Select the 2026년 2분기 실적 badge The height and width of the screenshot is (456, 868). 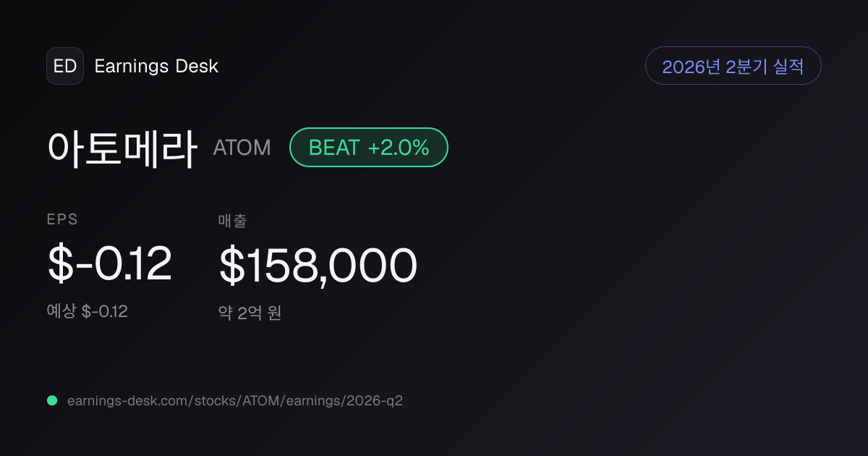733,66
